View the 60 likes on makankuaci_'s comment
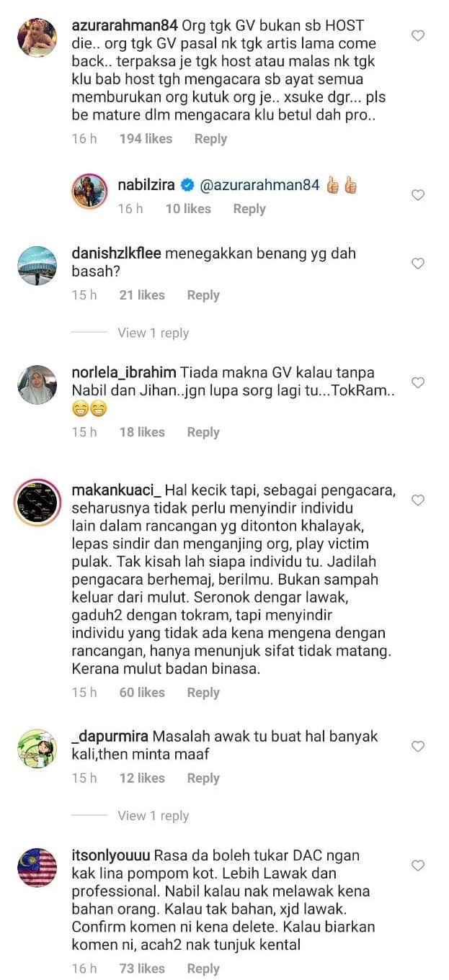Viewport: 449px width, 980px height. click(x=142, y=693)
